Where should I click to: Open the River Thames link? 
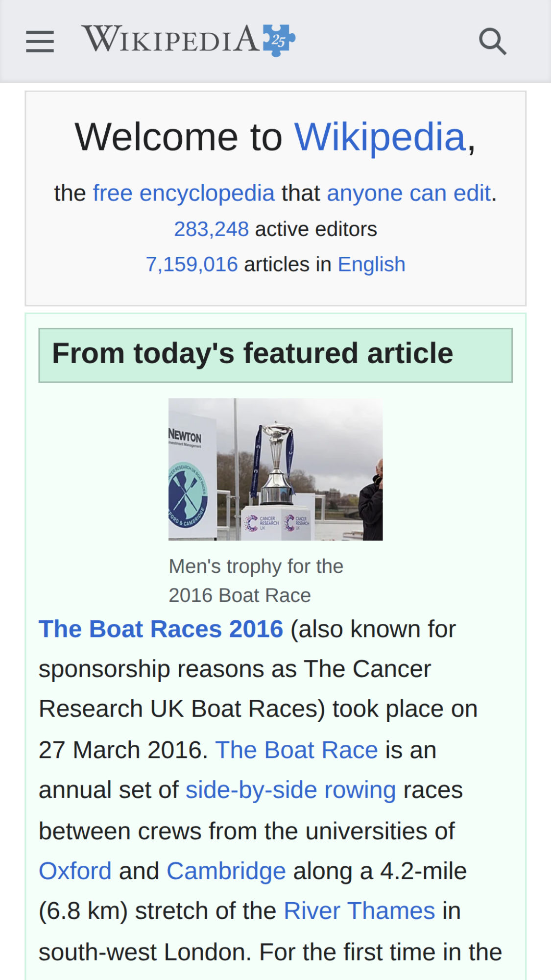[x=359, y=911]
